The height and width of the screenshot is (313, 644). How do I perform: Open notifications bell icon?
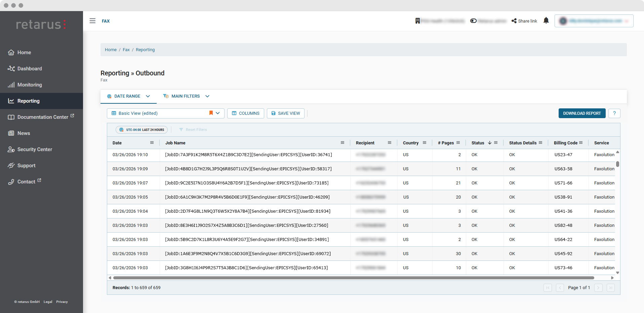[546, 21]
